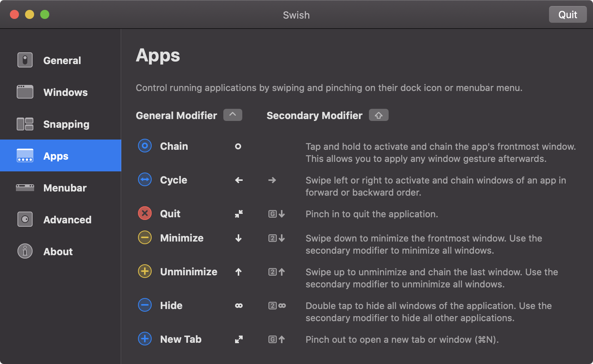Click the Quit secondary gesture icon

tap(277, 214)
